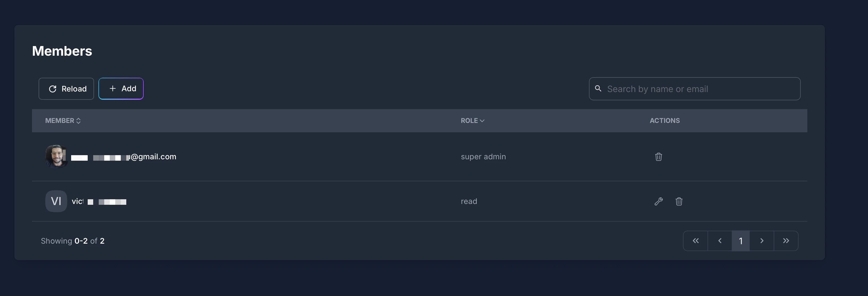The width and height of the screenshot is (868, 296).
Task: Click the "super admin" role cell
Action: point(483,157)
